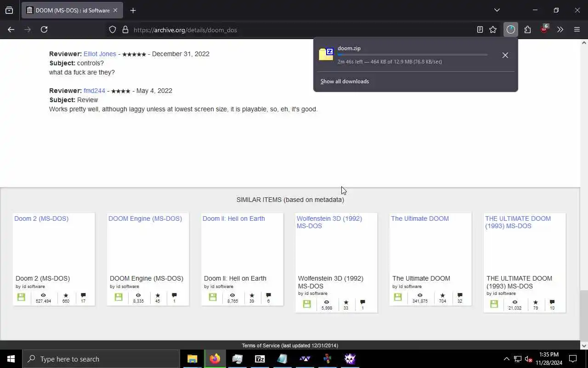Reload the current page
Screen dimensions: 588x368
point(44,29)
